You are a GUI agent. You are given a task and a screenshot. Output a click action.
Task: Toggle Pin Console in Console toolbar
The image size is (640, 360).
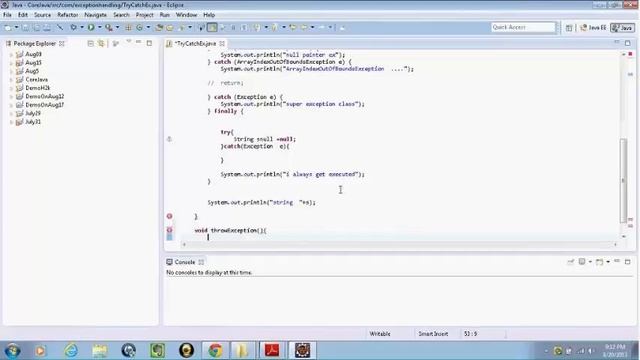point(571,262)
